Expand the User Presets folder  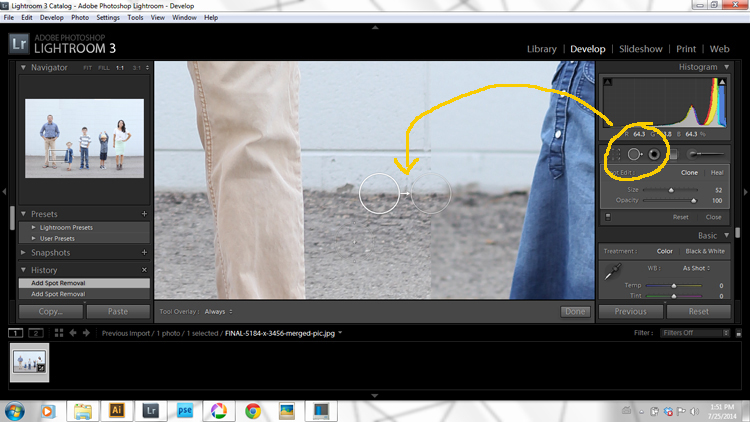33,238
